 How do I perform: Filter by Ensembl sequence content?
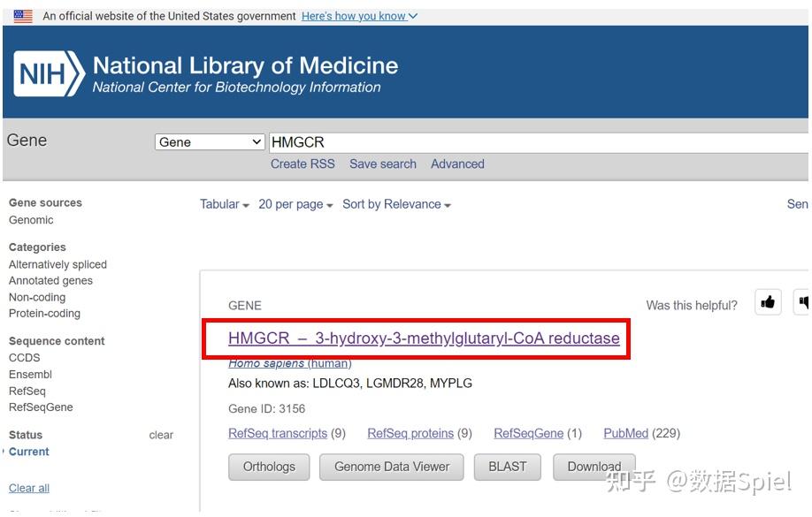pyautogui.click(x=30, y=374)
